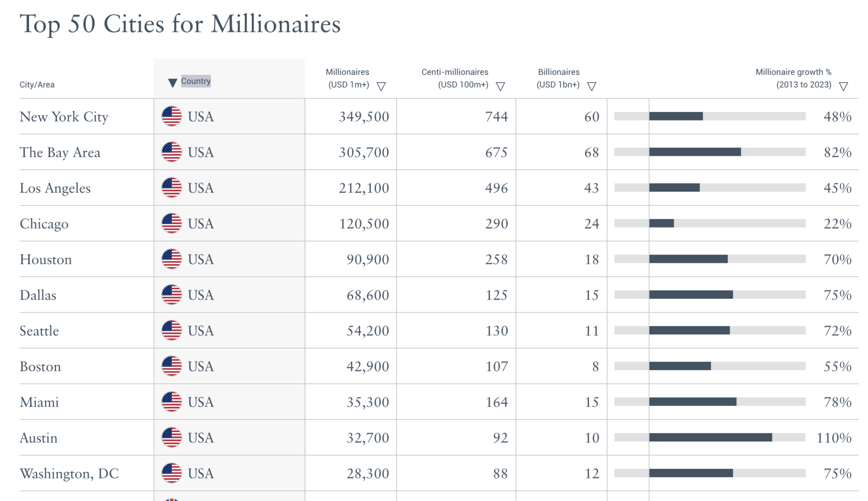868x501 pixels.
Task: Click the USA flag in the Austin row
Action: tap(171, 437)
